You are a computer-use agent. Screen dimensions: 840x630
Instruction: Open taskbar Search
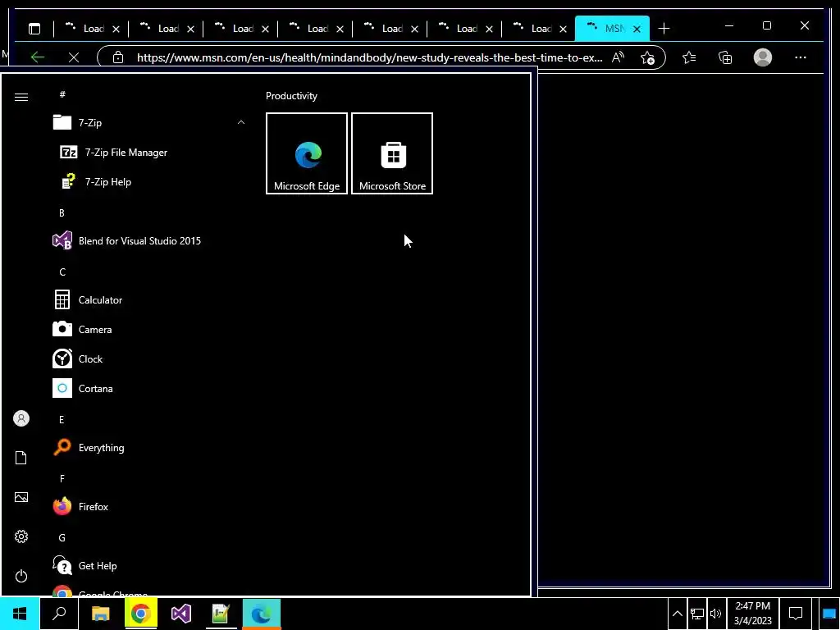click(x=59, y=614)
